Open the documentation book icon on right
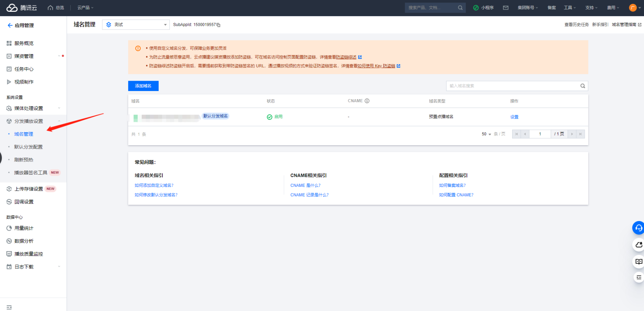This screenshot has height=311, width=644. 638,261
